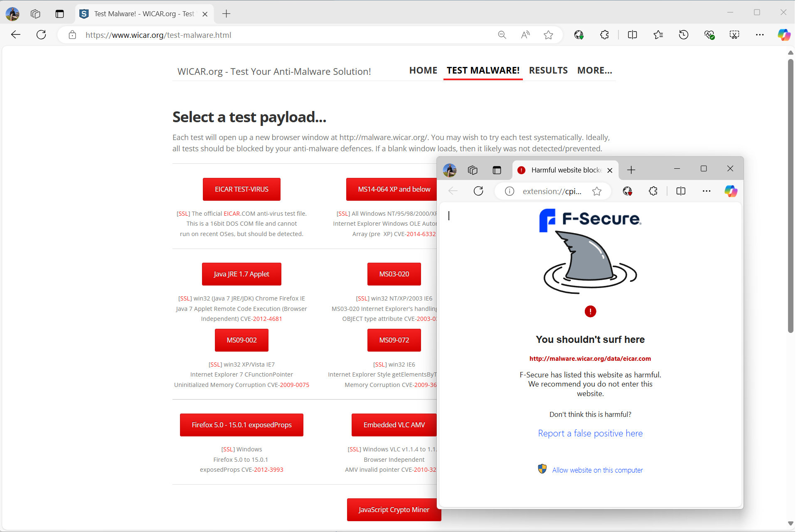Click the favorites star icon in address bar
Image resolution: width=798 pixels, height=532 pixels.
pyautogui.click(x=548, y=34)
